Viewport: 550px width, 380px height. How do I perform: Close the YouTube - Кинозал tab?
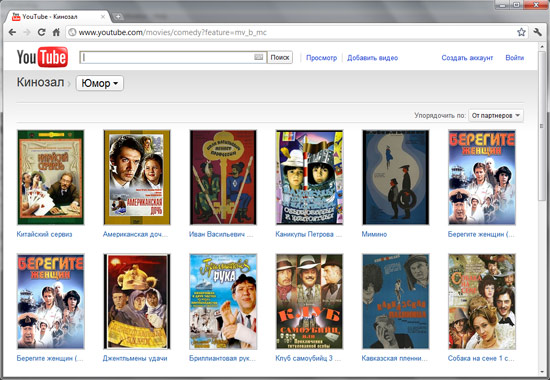point(103,16)
